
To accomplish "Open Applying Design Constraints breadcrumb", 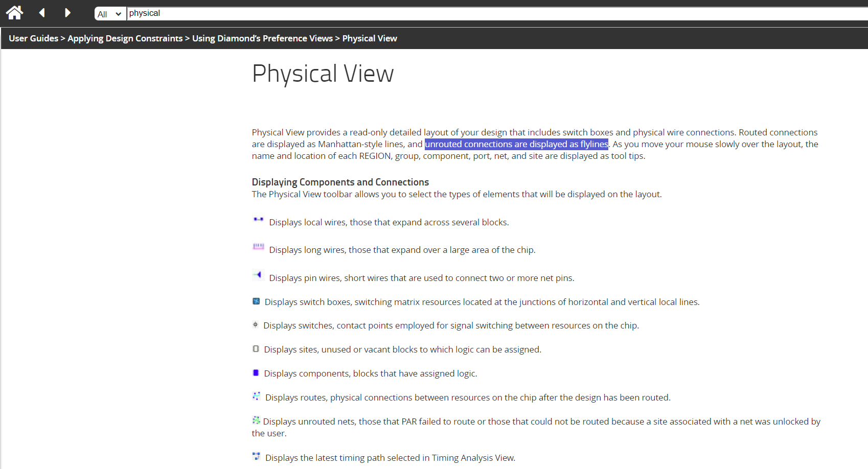I will [125, 38].
